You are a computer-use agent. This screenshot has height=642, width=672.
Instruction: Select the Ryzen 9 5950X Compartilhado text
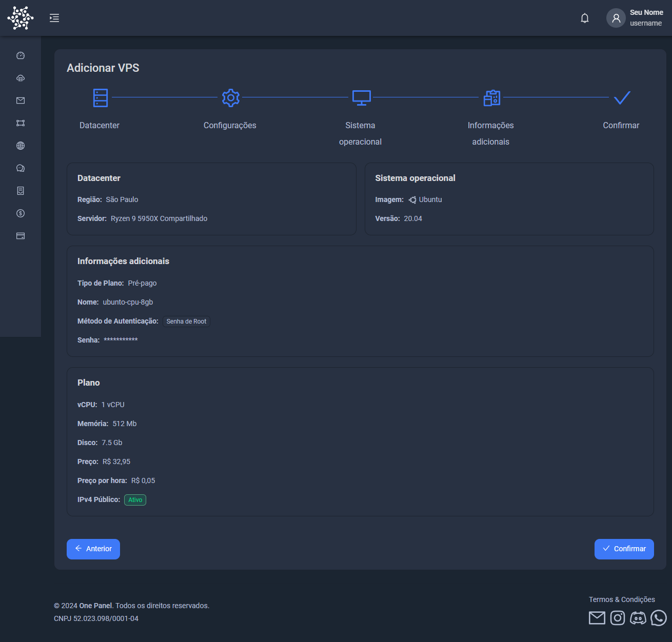coord(159,218)
